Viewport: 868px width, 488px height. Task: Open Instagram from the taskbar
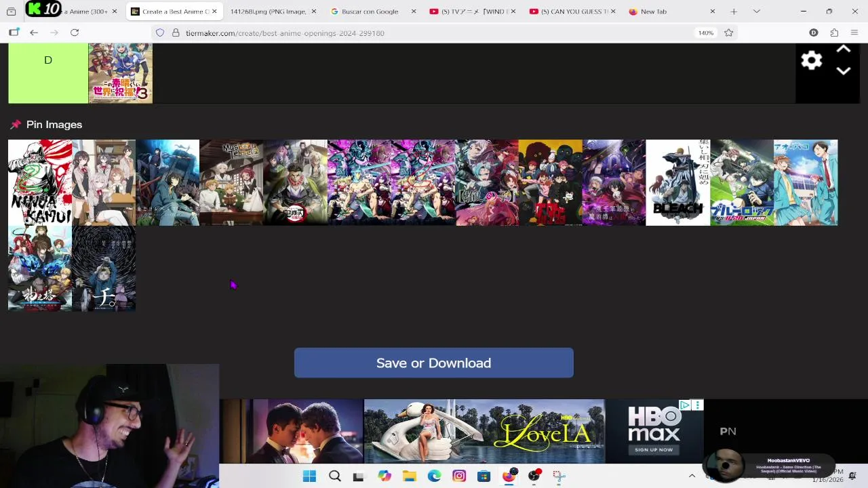click(459, 476)
